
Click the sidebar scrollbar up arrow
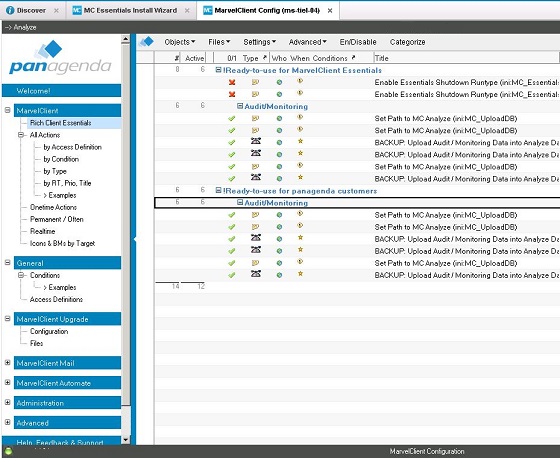click(125, 39)
